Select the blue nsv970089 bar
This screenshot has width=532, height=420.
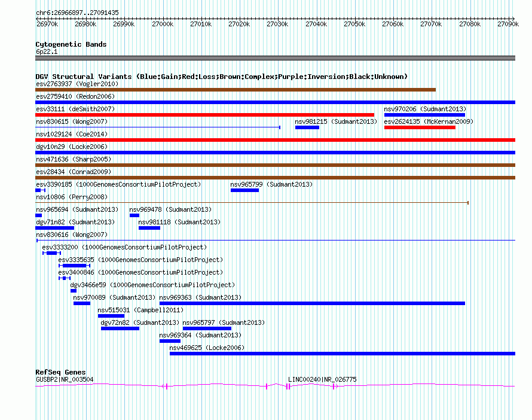pos(82,303)
